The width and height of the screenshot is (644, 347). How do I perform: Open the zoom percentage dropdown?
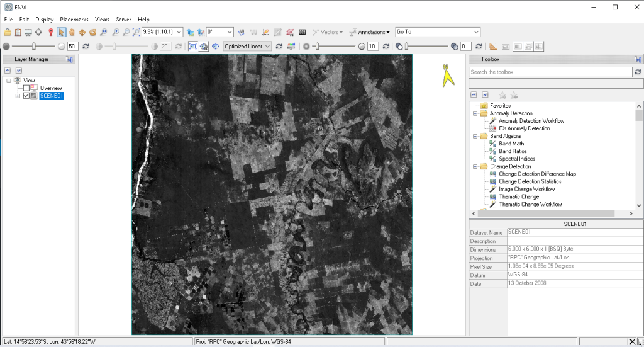pos(179,32)
